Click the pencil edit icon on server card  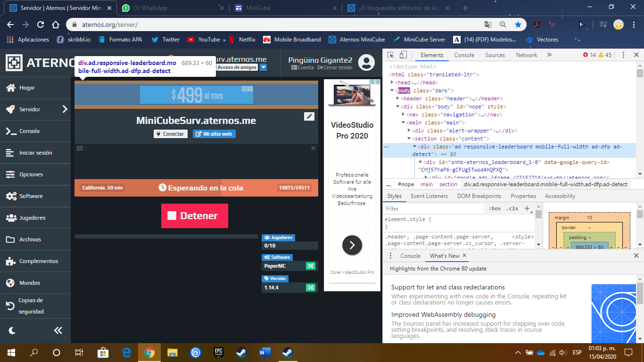[309, 116]
